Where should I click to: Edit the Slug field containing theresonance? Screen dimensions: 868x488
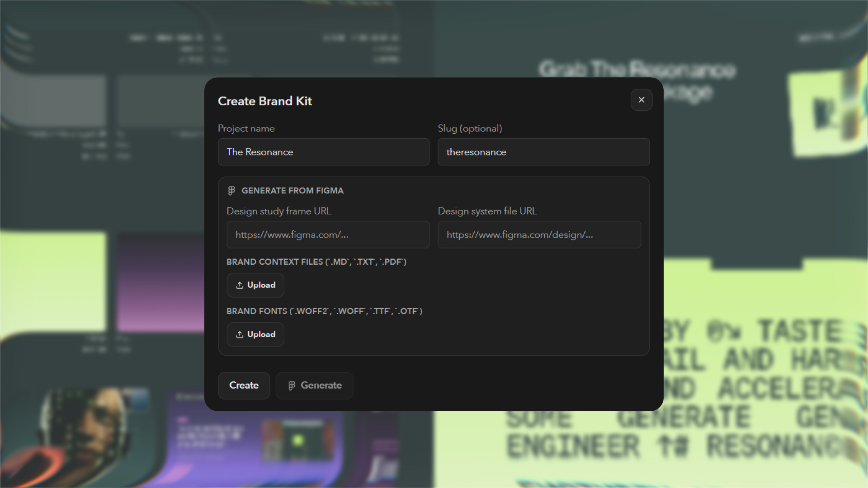click(543, 152)
